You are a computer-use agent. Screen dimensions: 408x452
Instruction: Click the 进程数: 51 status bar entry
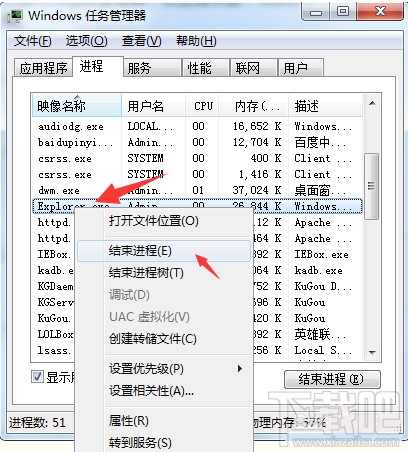coord(37,423)
